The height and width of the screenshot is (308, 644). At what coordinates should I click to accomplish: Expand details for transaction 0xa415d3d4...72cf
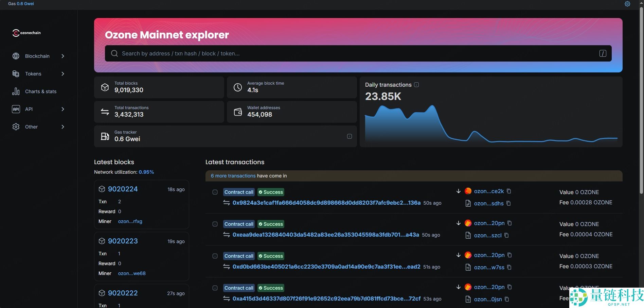tap(215, 288)
